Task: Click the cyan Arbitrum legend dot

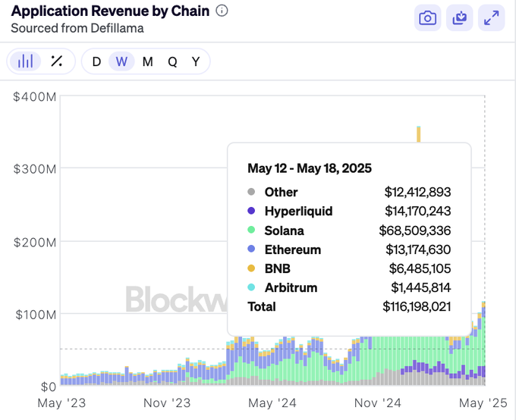Action: pos(252,288)
